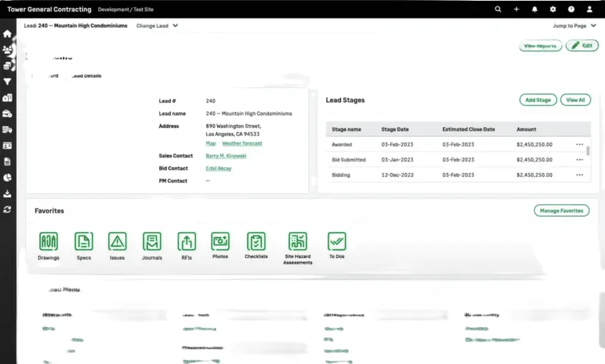Click the Stage name column header
Screen dimensions: 605x364
(346, 130)
